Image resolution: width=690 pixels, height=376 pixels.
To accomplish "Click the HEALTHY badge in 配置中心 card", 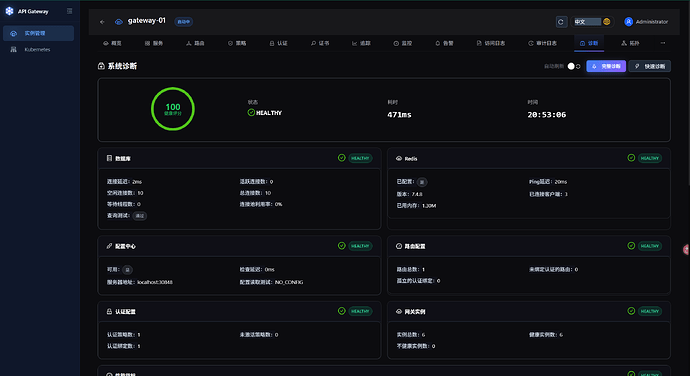I will (360, 246).
